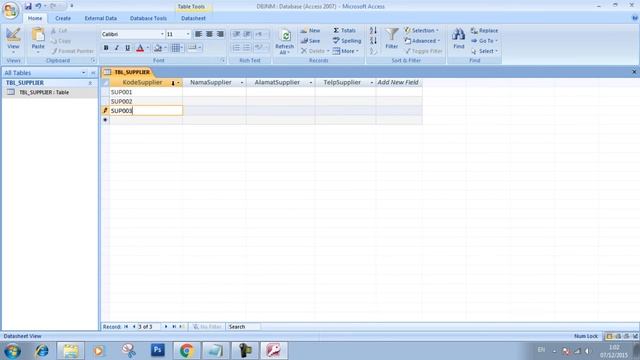Click the Font Color A icon
The height and width of the screenshot is (360, 640).
(x=140, y=48)
